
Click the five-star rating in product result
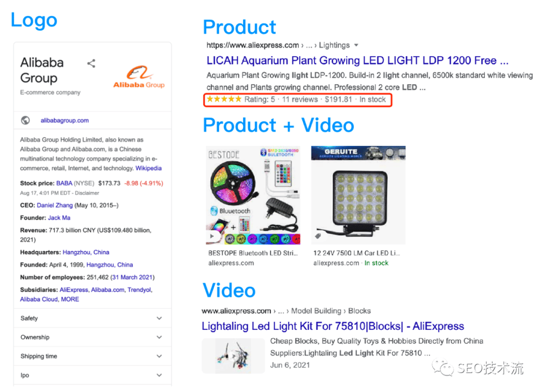(224, 100)
